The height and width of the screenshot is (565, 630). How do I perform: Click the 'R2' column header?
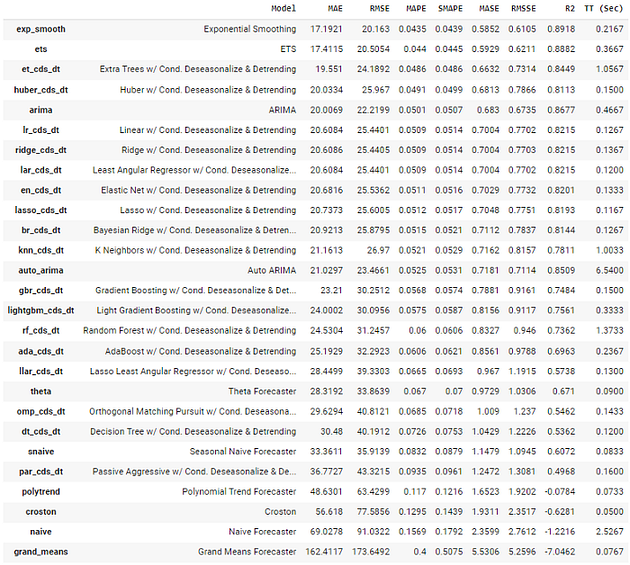[570, 8]
